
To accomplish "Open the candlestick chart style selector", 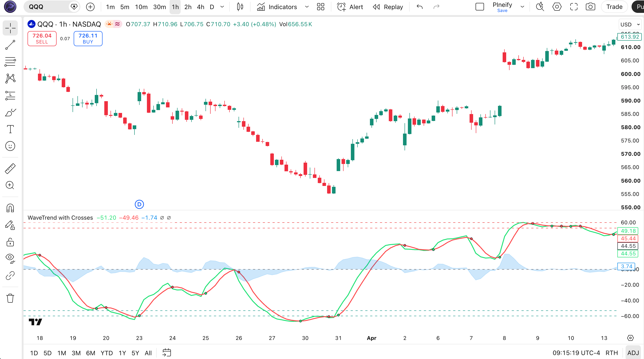I will [x=240, y=7].
